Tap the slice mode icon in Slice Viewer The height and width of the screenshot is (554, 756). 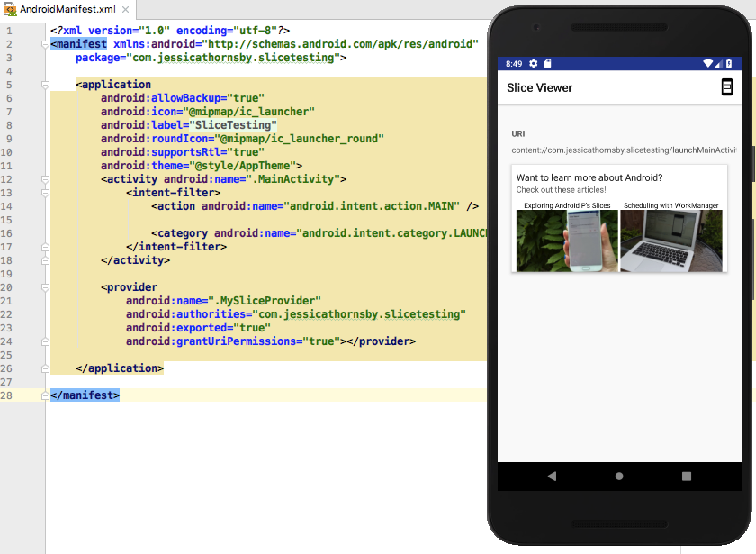click(x=726, y=86)
